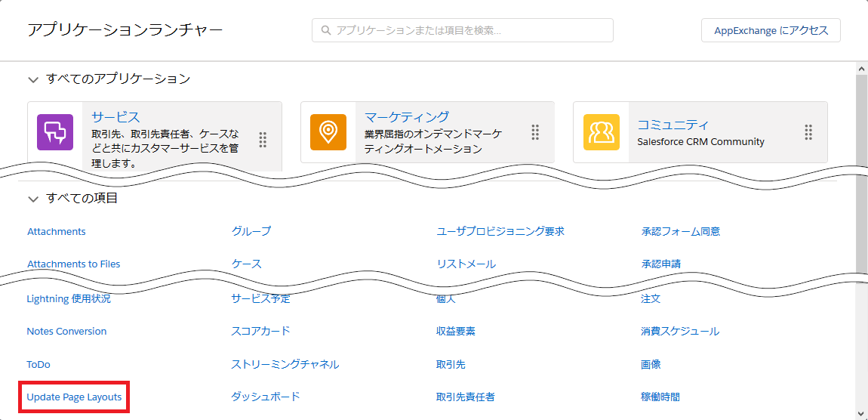868x420 pixels.
Task: Open ユーザプロビジョニング要求 item
Action: [x=500, y=232]
